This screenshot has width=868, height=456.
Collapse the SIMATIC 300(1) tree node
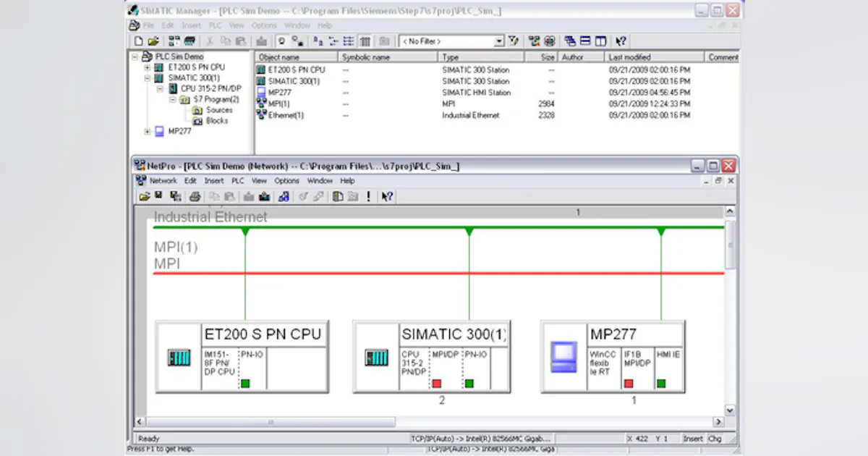tap(148, 77)
